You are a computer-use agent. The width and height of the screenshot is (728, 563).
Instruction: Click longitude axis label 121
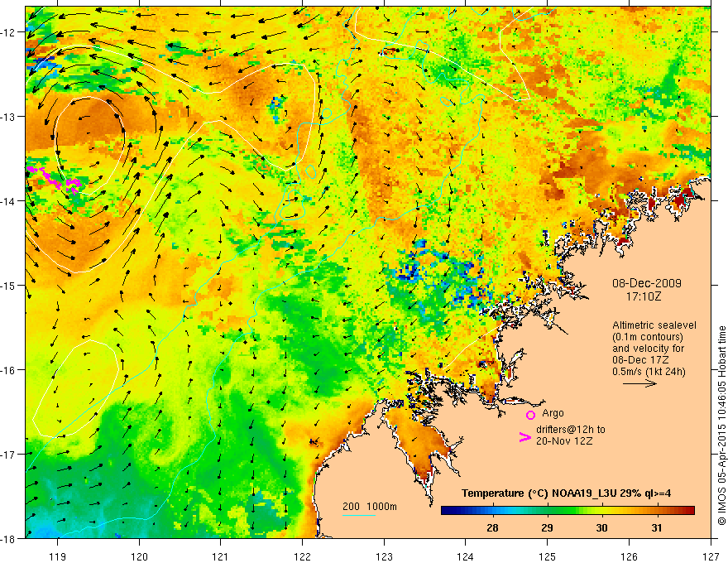221,556
